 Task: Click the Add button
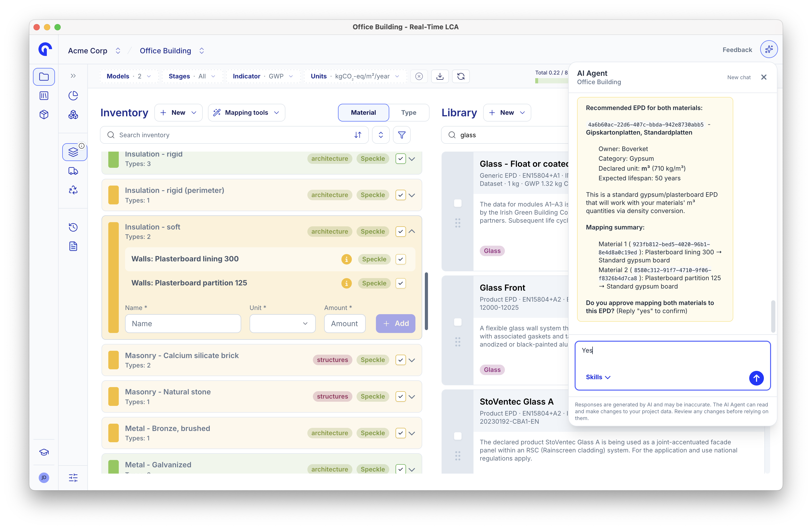[x=396, y=324]
